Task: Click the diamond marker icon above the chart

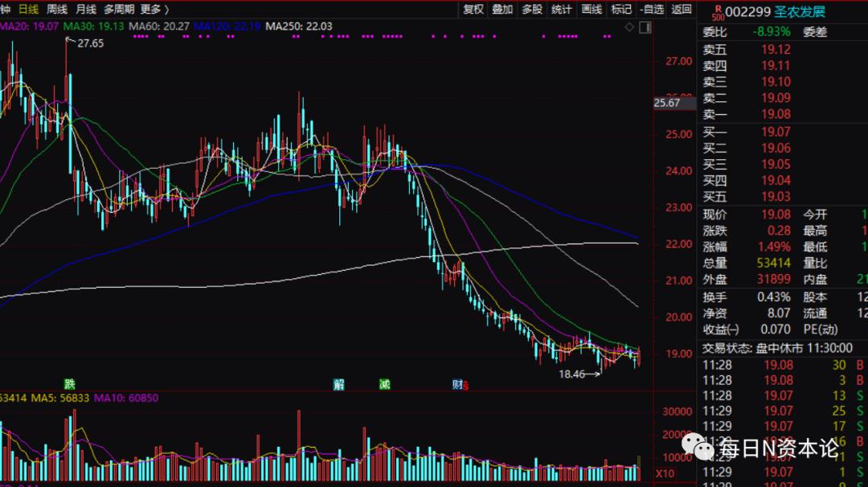Action: coord(629,27)
